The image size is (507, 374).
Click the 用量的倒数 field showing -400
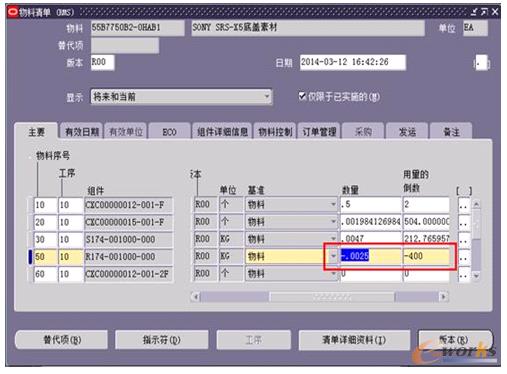426,256
